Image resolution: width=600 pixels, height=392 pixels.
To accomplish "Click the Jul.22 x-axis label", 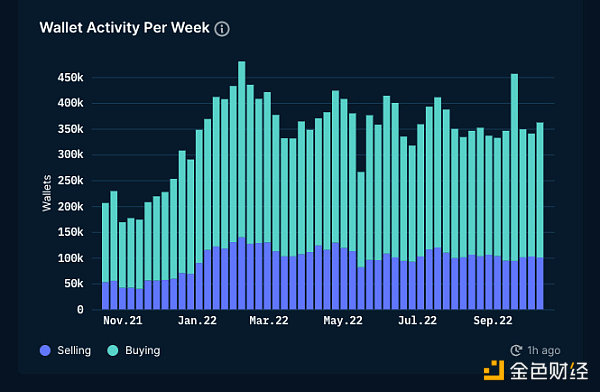I will coord(417,320).
